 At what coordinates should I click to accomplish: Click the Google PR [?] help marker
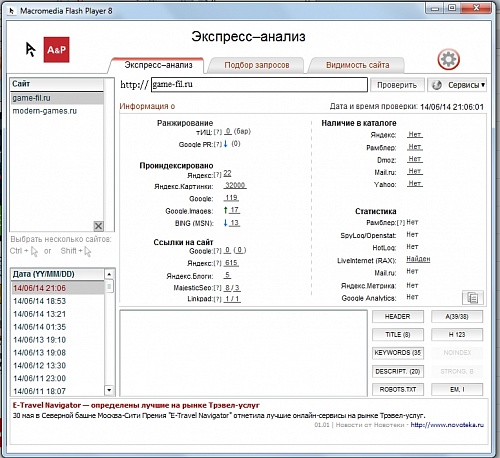coord(218,145)
